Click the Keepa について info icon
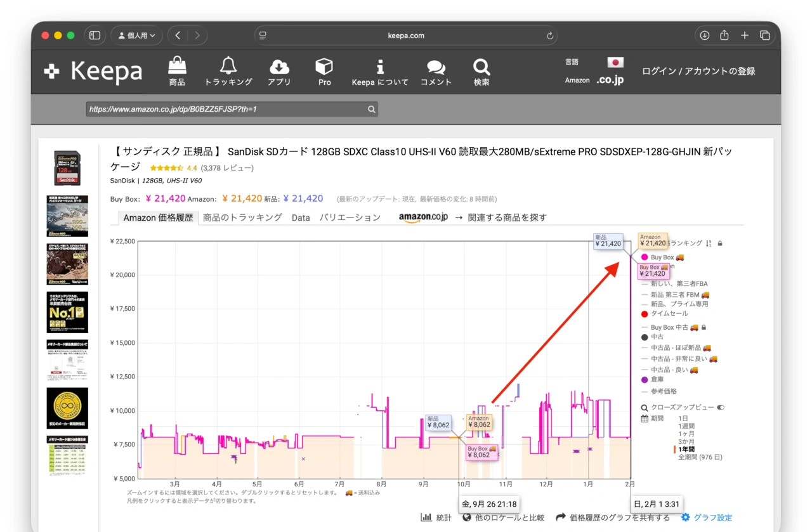The image size is (812, 532). [380, 66]
